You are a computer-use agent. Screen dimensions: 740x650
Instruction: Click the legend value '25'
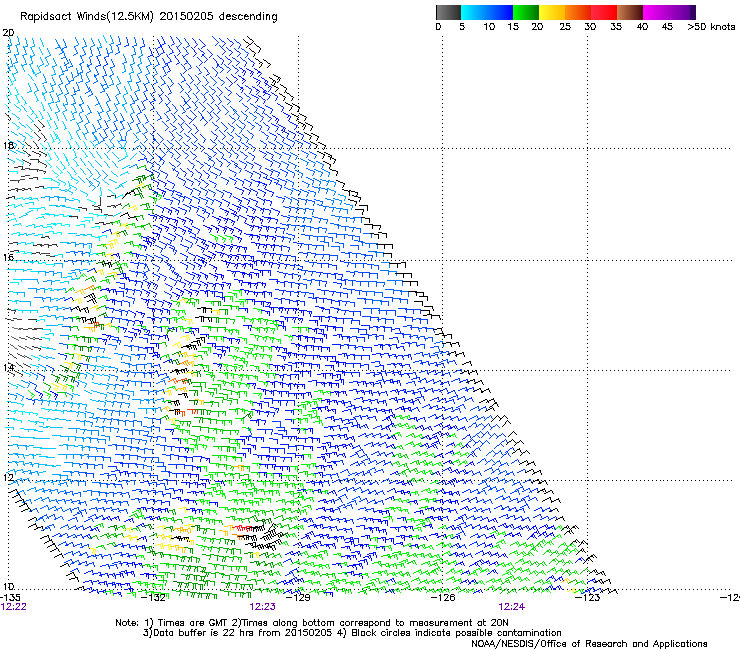coord(565,27)
